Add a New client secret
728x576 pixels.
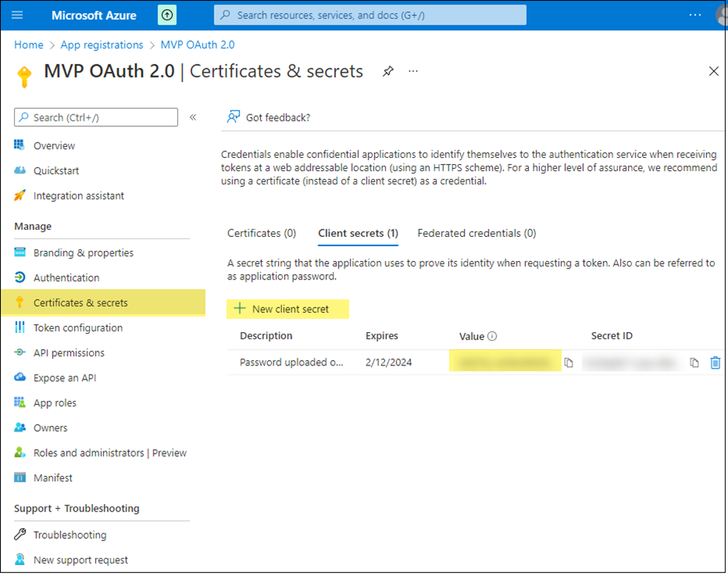[288, 309]
